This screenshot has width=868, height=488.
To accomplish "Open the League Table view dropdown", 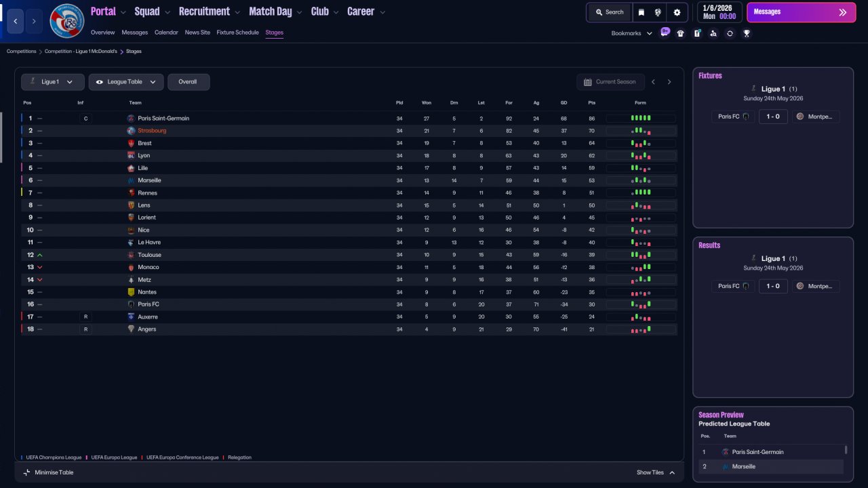I will [x=126, y=82].
